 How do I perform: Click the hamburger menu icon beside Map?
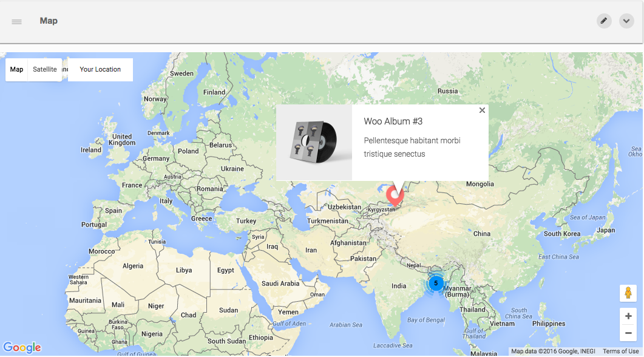17,21
